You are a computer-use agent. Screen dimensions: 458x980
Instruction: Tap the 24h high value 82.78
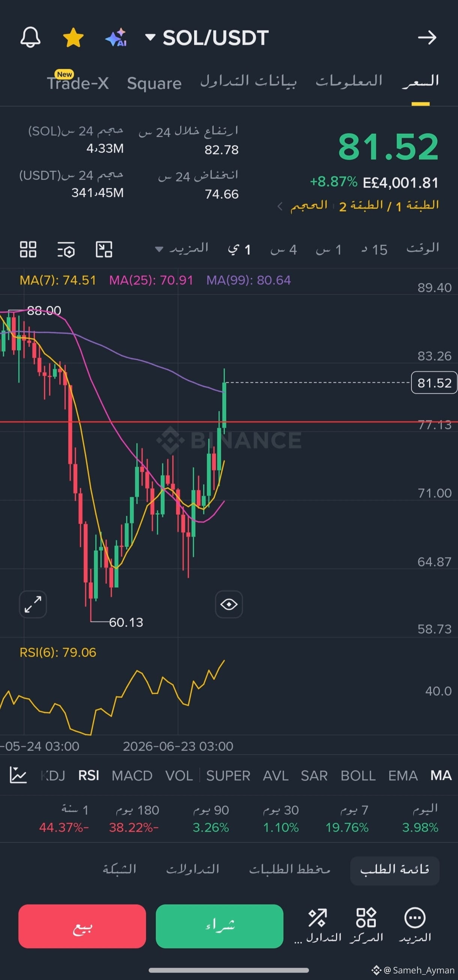pyautogui.click(x=221, y=150)
